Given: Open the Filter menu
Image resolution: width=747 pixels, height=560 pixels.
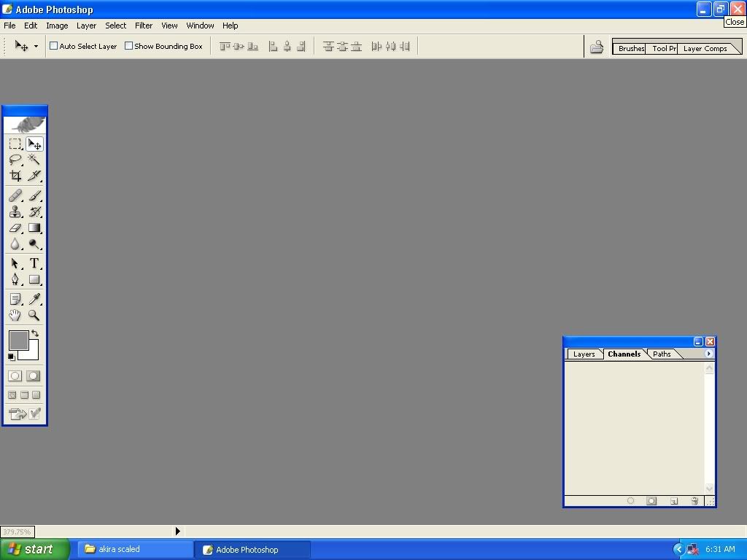Looking at the screenshot, I should (144, 26).
